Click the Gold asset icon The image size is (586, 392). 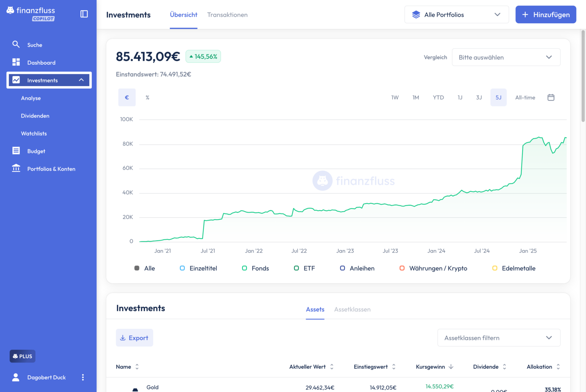click(x=135, y=389)
